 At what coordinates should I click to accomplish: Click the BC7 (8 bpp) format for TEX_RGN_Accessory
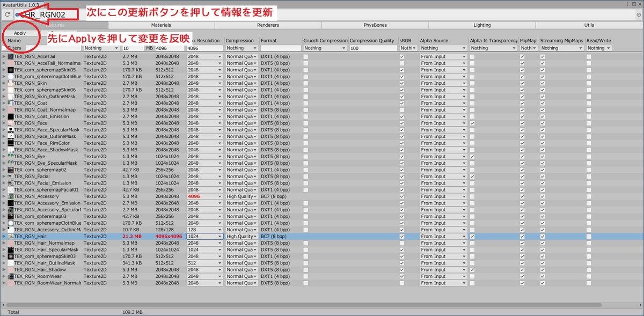[x=274, y=196]
